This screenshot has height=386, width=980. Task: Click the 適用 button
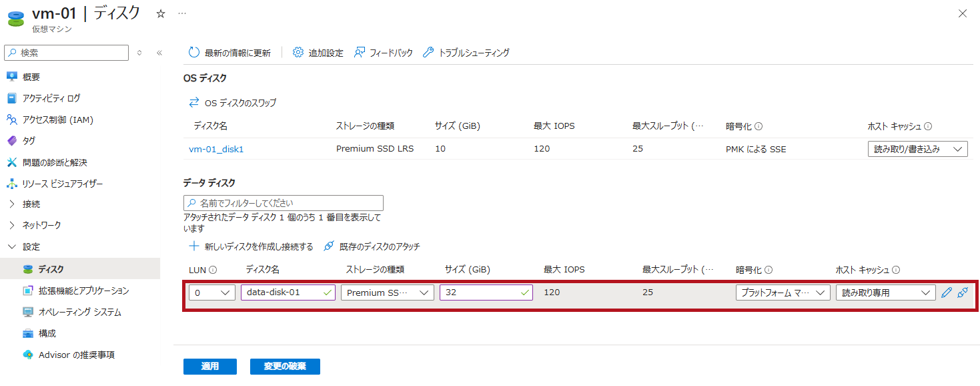coord(209,366)
